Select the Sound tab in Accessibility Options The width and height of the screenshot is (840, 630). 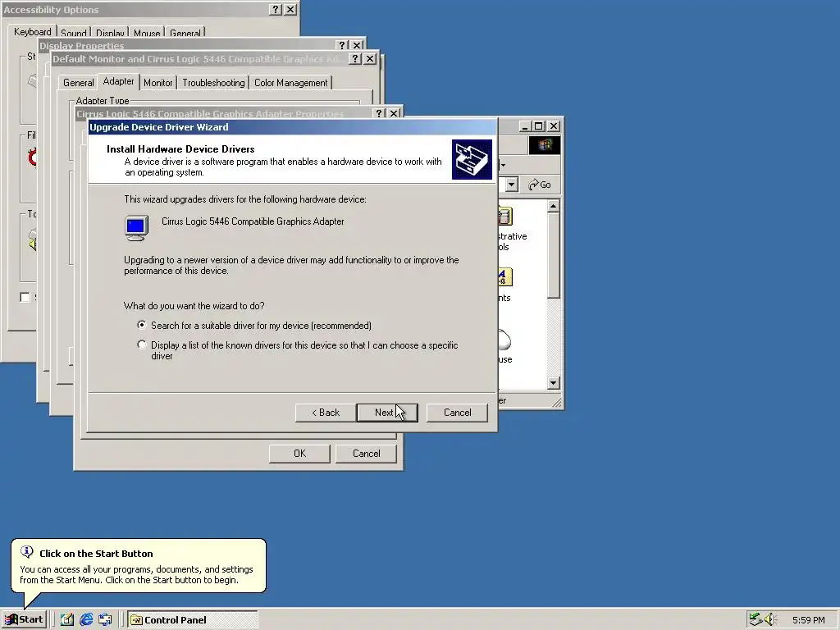(x=74, y=33)
